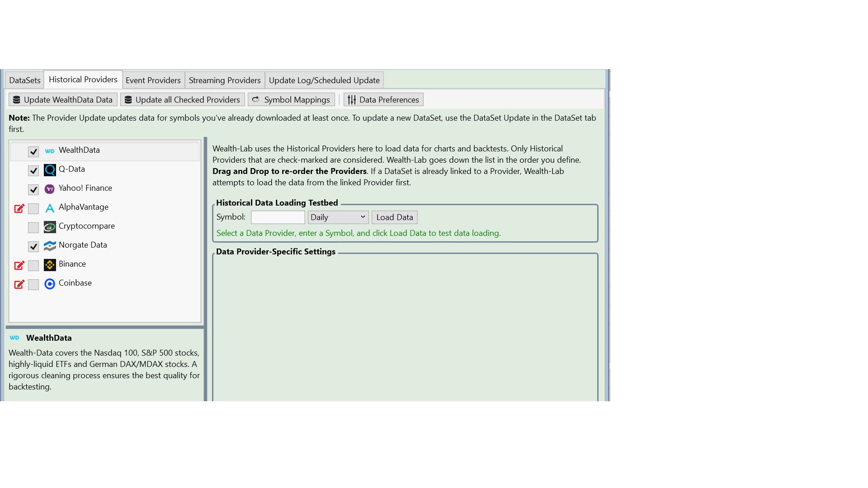Click the Load Data button
Viewport: 868px width, 488px height.
395,217
